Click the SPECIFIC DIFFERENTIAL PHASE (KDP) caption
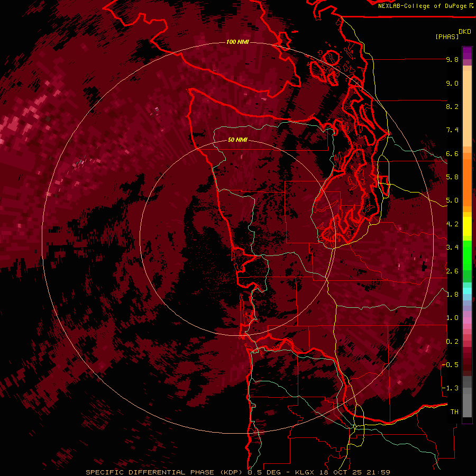 [164, 472]
